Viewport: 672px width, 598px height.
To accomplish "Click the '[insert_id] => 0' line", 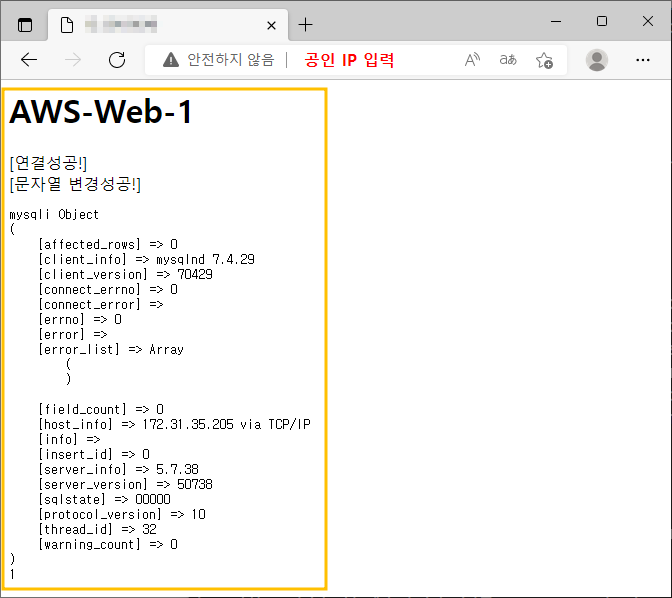I will point(94,454).
